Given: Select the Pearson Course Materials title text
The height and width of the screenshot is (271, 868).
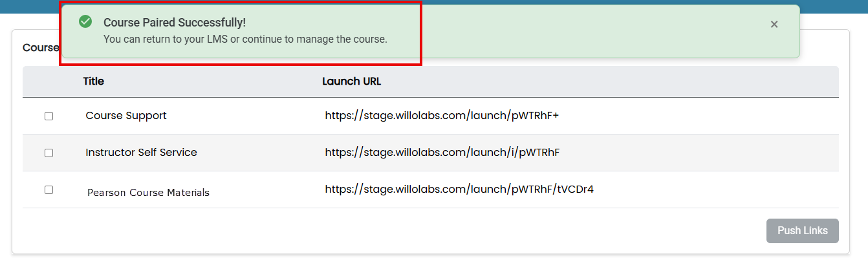Looking at the screenshot, I should [x=148, y=193].
